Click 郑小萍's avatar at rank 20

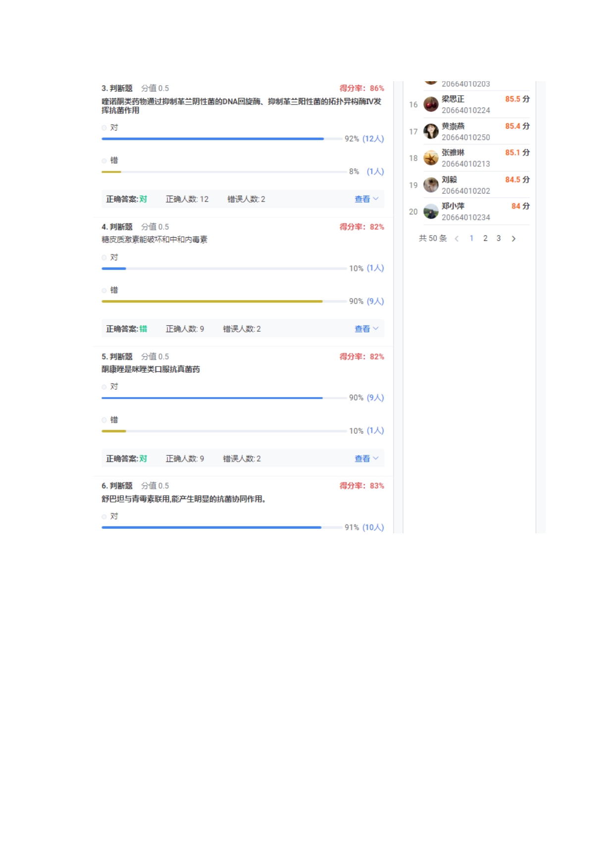pyautogui.click(x=431, y=211)
